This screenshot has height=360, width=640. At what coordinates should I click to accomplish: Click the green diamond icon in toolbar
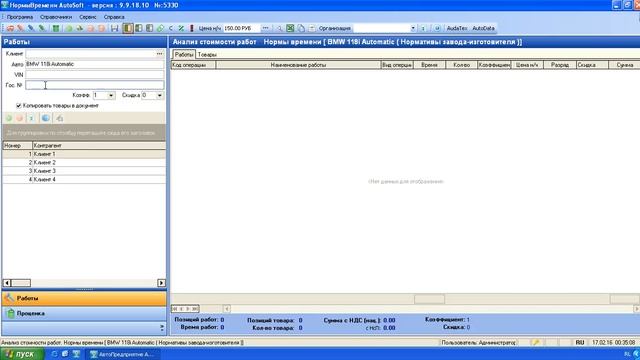160,28
